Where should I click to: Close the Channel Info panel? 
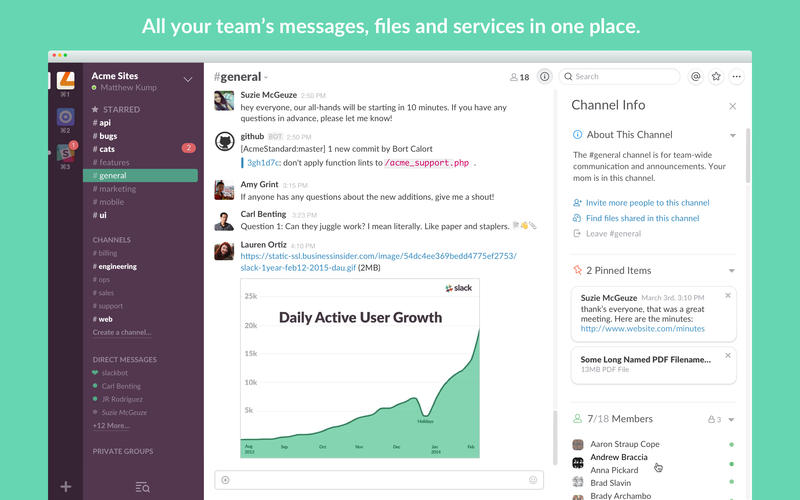[x=732, y=106]
